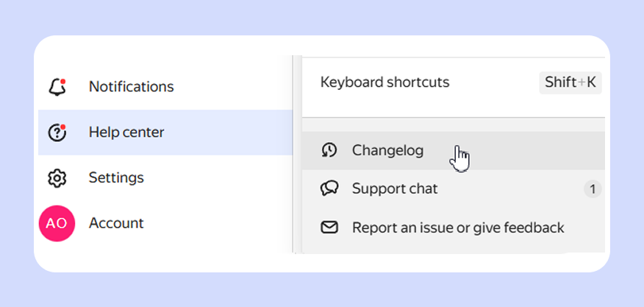Viewport: 644px width, 307px height.
Task: Open the Changelog menu entry text
Action: coord(387,150)
